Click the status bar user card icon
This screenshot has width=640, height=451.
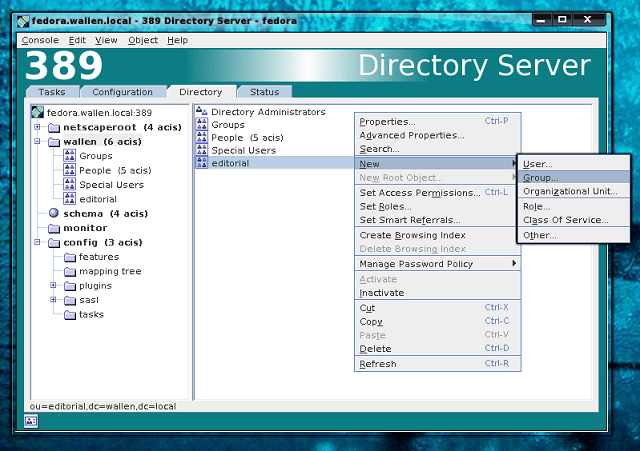point(31,421)
